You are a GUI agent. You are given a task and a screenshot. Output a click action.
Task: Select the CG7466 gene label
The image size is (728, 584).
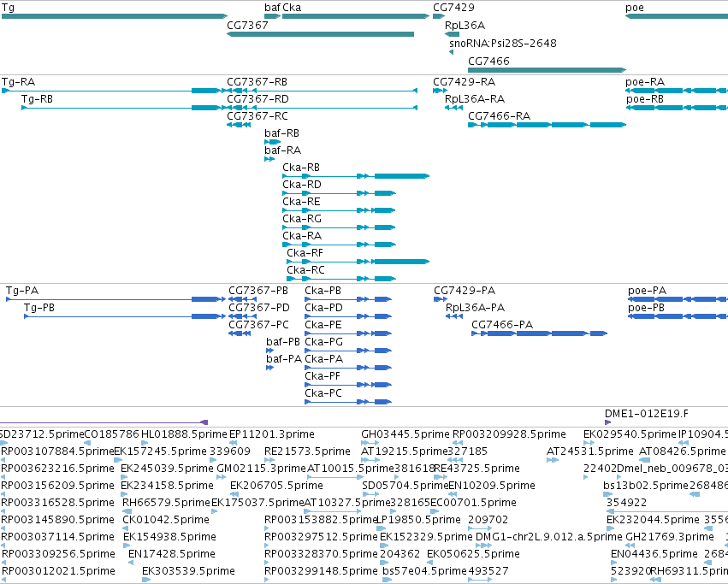point(488,61)
